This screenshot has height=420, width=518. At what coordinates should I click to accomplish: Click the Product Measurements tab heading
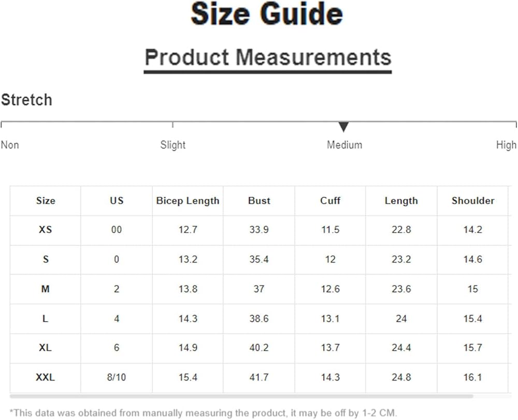[x=267, y=57]
